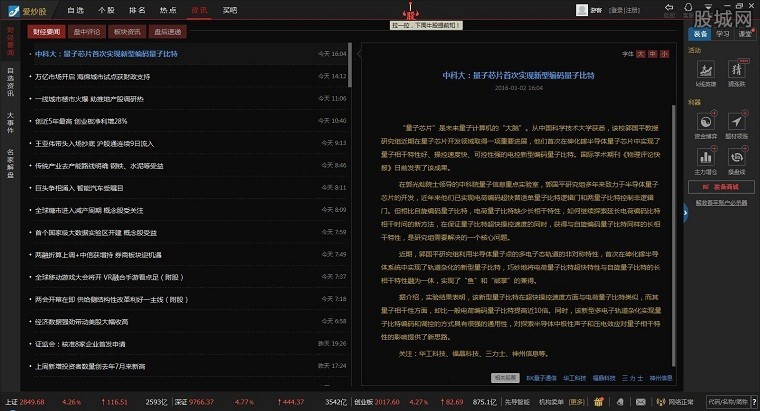Set font size to 大
This screenshot has width=760, height=411.
click(641, 54)
